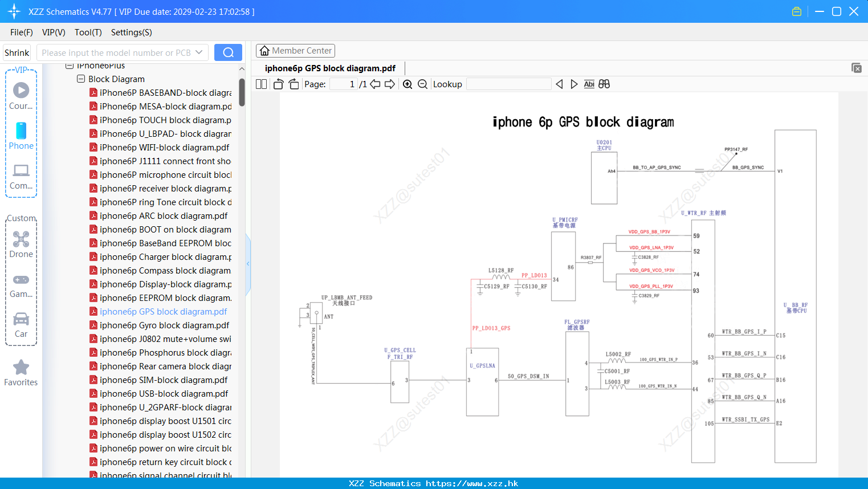Click the binoculars search icon
This screenshot has height=489, width=868.
604,84
